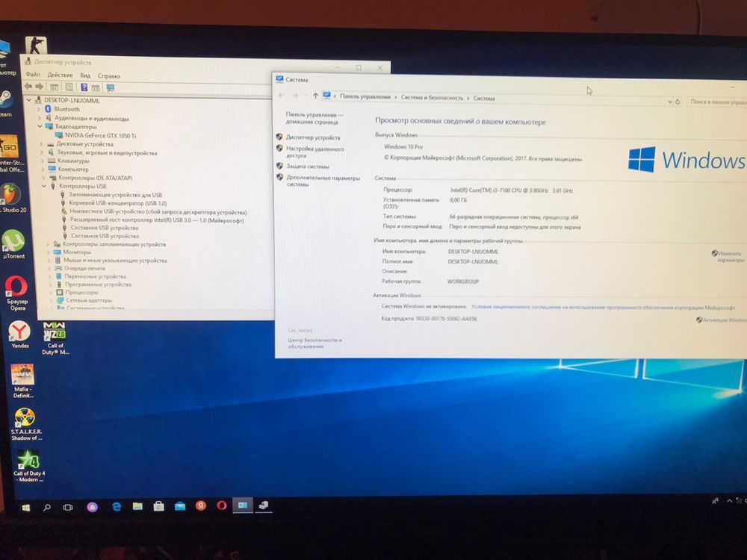747x560 pixels.
Task: Click Настройка удаленного доступа link
Action: coord(315,152)
